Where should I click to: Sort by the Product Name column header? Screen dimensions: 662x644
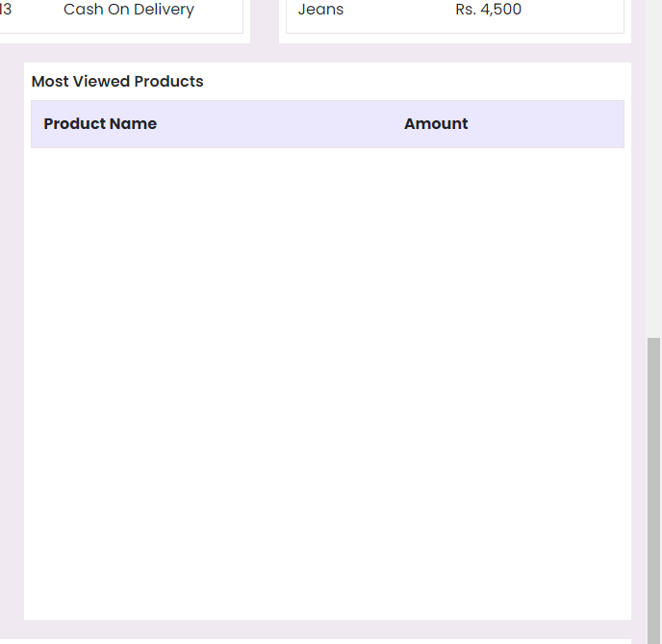[100, 124]
